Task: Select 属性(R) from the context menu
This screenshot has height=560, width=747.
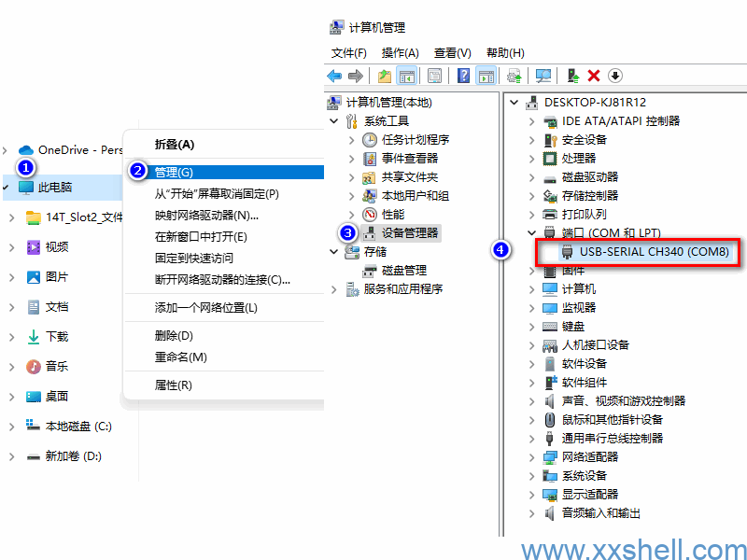Action: 173,385
